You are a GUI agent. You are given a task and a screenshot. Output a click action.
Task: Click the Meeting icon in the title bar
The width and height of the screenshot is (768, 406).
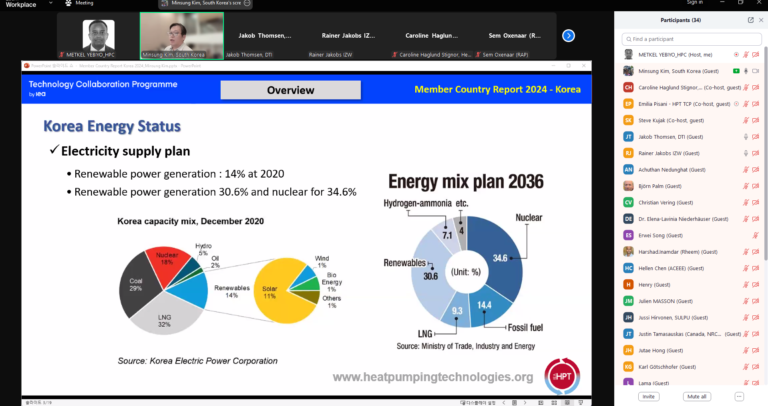pos(68,3)
